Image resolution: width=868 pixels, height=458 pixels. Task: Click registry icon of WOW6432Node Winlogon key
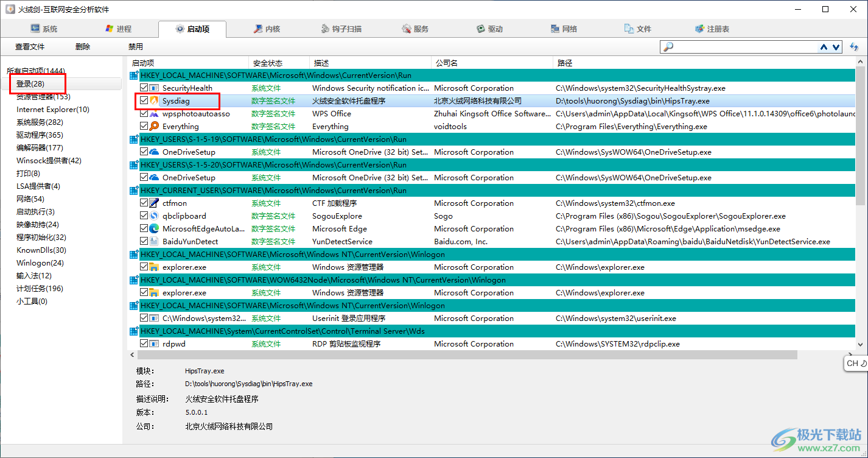click(x=134, y=280)
